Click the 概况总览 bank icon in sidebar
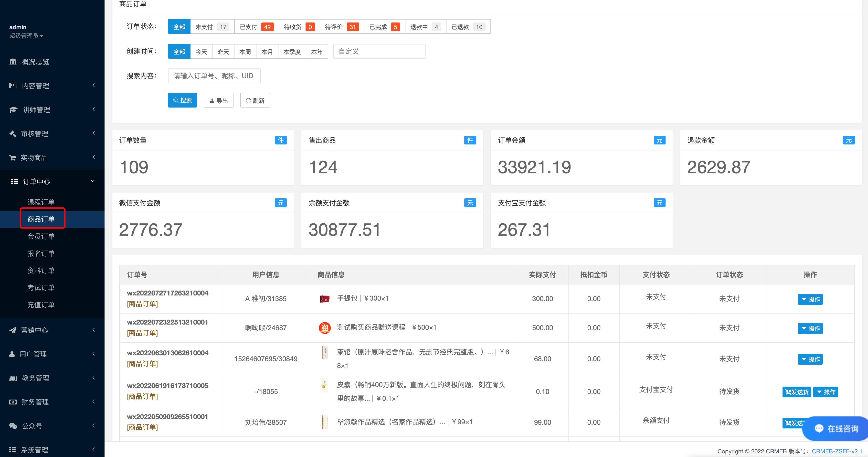 click(13, 62)
